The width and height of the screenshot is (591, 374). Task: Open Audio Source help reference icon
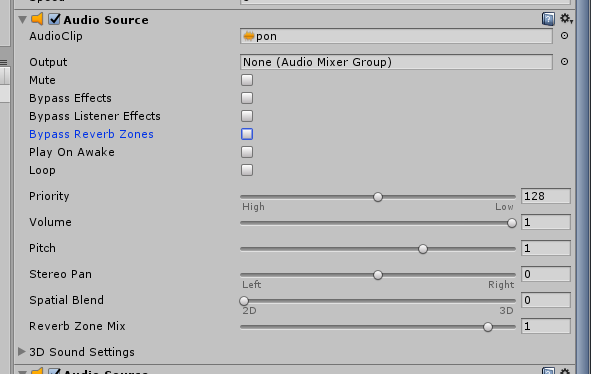548,19
